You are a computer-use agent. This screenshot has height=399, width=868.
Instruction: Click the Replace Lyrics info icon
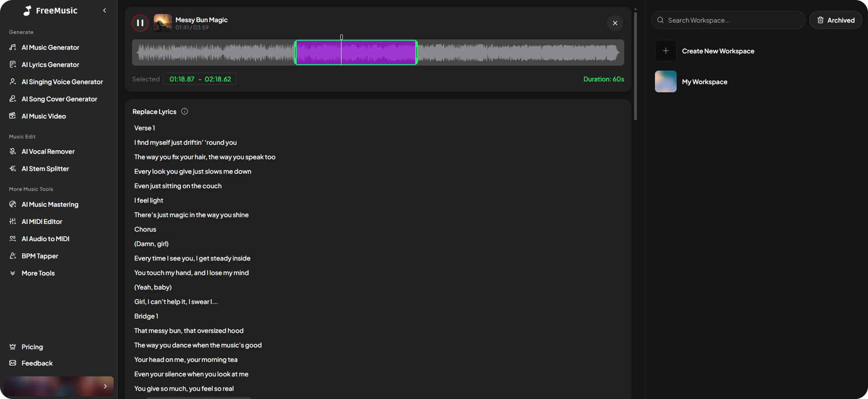pyautogui.click(x=185, y=112)
